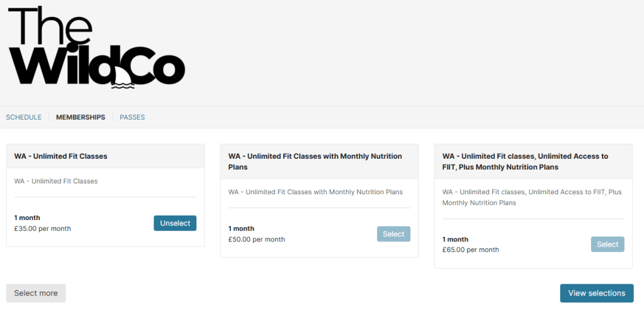Click the £50.00 per month price text
This screenshot has width=644, height=319.
(257, 240)
